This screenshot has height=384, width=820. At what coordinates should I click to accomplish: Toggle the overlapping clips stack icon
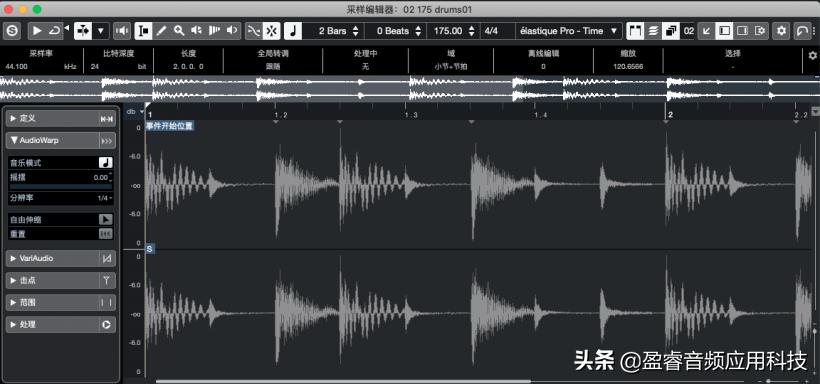tap(670, 31)
